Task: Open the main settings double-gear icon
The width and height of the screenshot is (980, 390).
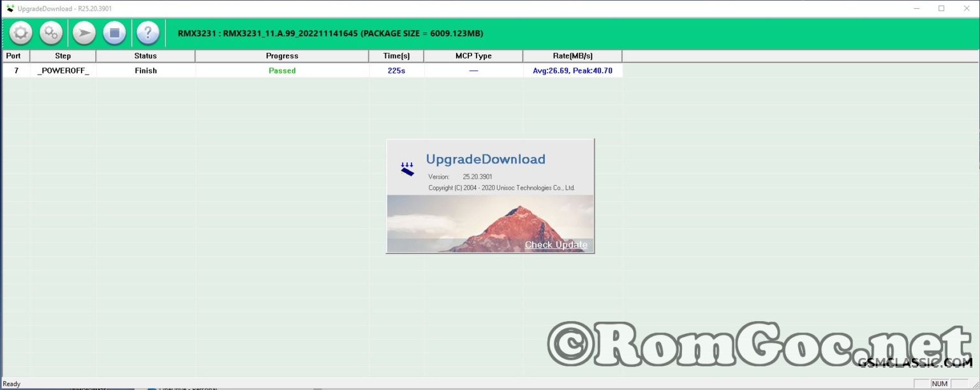Action: [x=51, y=33]
